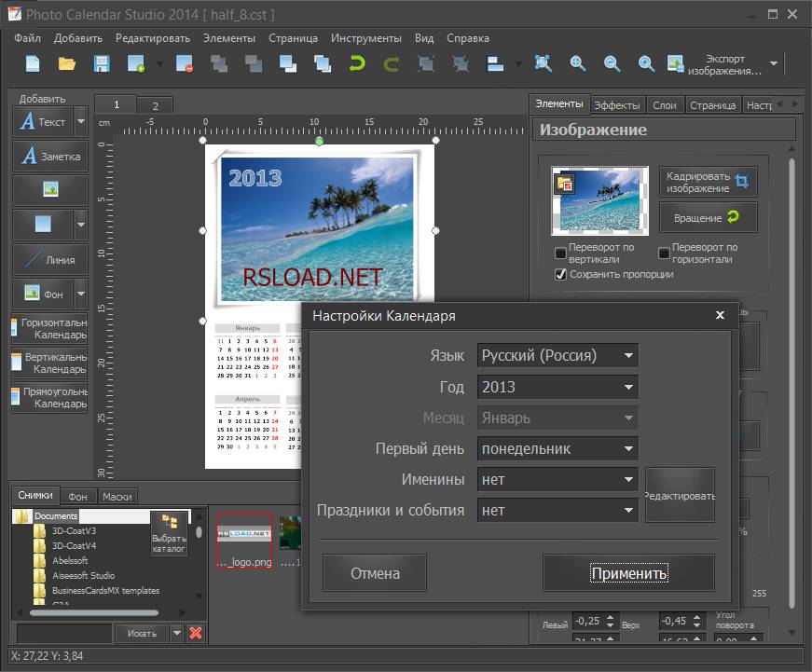Screen dimensions: 812x672
Task: Click the Отмена button
Action: click(x=374, y=572)
